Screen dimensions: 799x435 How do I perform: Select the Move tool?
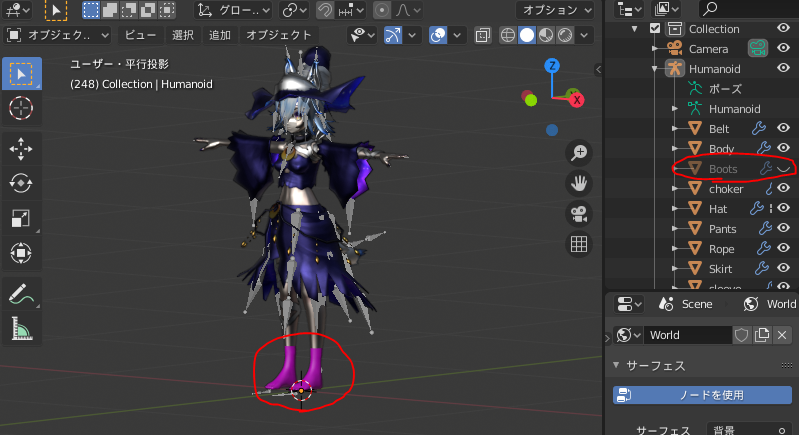21,149
